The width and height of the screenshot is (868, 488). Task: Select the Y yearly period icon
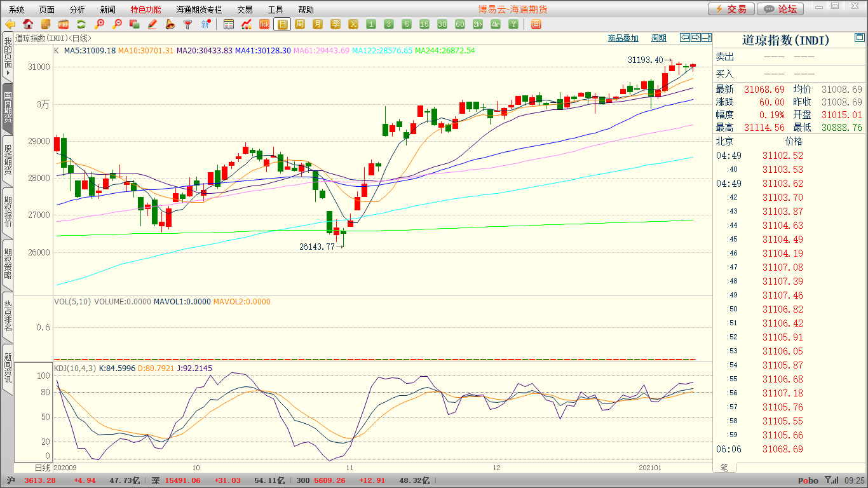pos(513,24)
